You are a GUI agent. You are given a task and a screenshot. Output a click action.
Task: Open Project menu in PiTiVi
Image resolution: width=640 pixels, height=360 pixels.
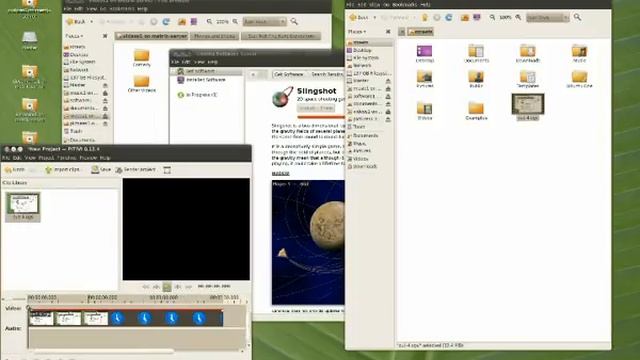pos(46,158)
